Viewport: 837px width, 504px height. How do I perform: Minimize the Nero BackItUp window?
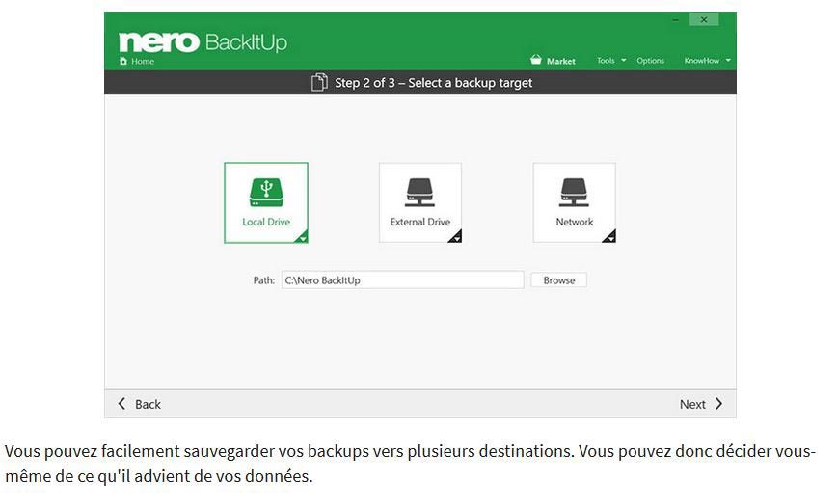click(675, 19)
